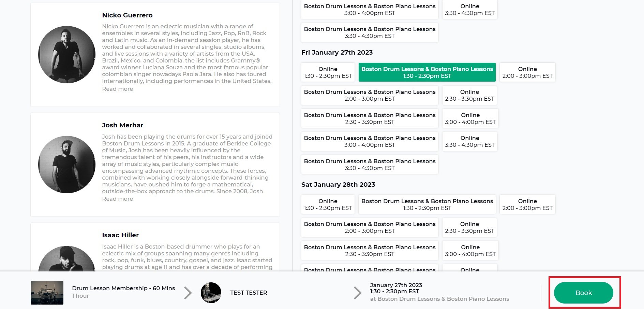Viewport: 644px width, 309px height.
Task: Pick Saturday Jan 28th Online 1:30 - 2:30pm slot
Action: tap(328, 204)
